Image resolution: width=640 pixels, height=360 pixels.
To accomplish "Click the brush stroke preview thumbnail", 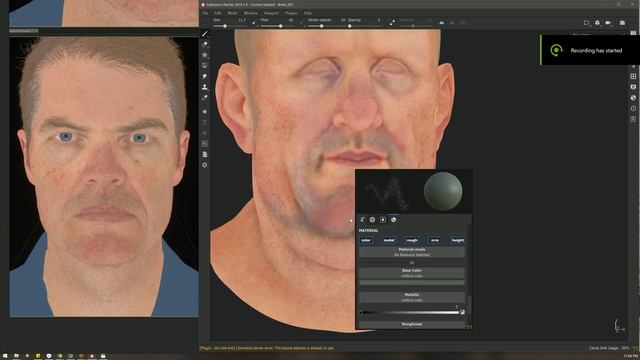I will pyautogui.click(x=387, y=192).
